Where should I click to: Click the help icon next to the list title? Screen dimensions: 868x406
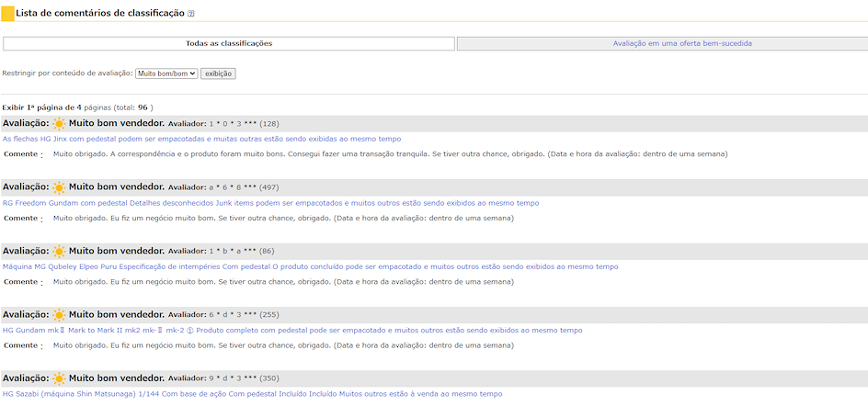[191, 14]
